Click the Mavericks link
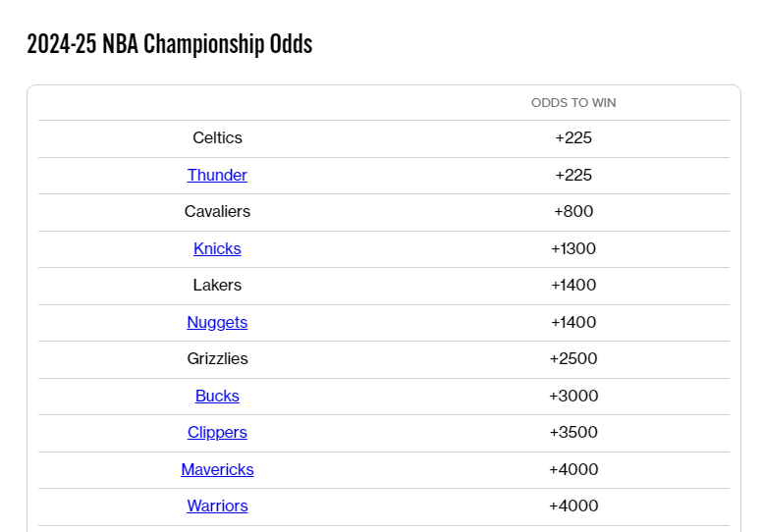Screen dimensions: 763x532 point(217,469)
